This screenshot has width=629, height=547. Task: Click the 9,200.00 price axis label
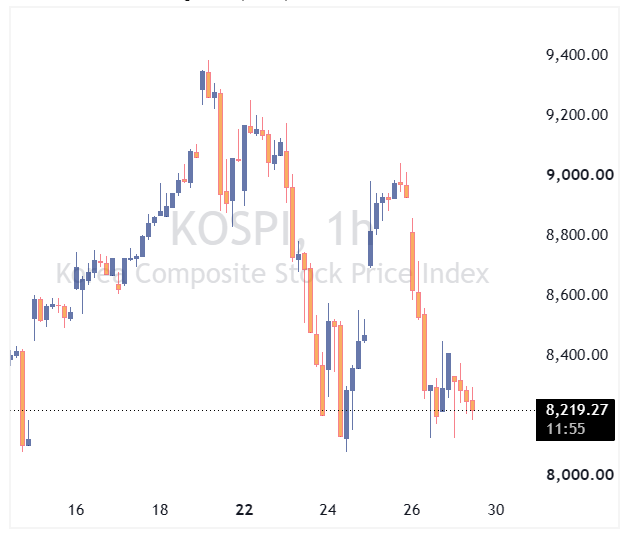coord(576,115)
